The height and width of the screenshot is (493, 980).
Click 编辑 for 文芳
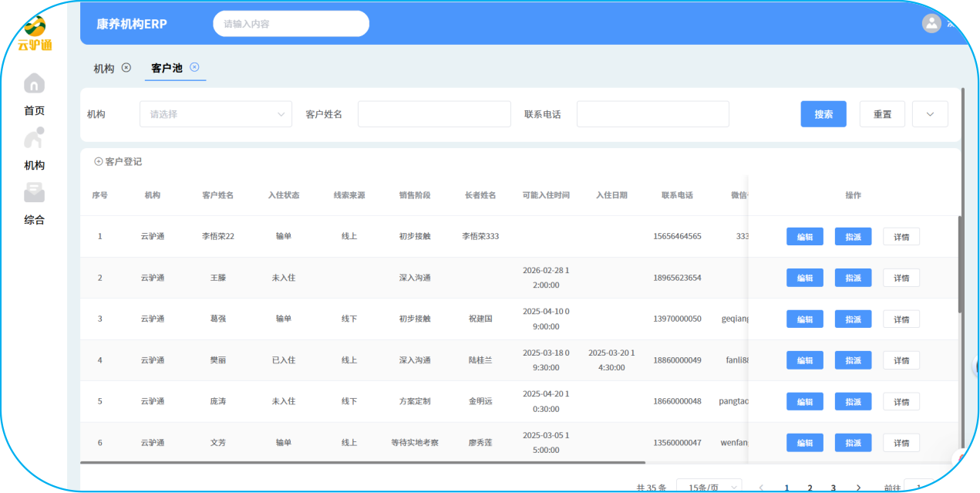point(805,443)
